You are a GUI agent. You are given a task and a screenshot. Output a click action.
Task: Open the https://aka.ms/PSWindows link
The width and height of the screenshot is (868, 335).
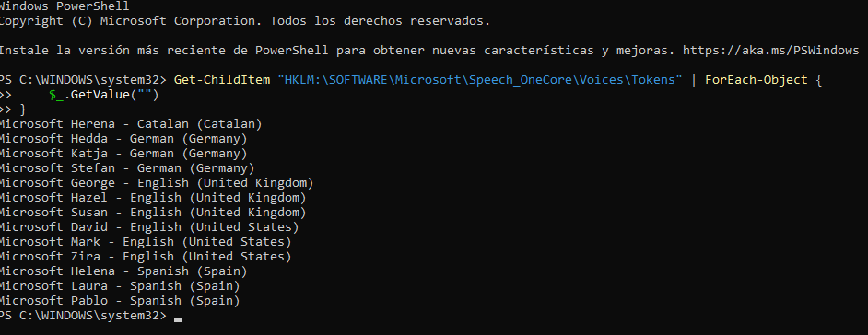tap(771, 51)
